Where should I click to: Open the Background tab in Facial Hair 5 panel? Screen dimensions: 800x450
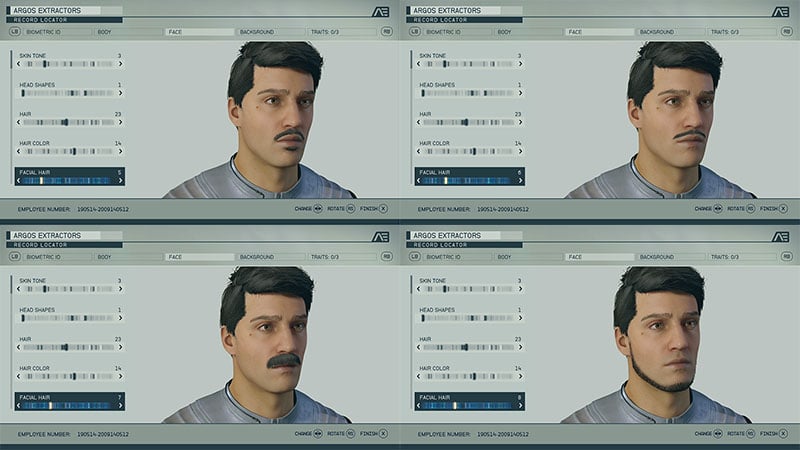(x=269, y=32)
